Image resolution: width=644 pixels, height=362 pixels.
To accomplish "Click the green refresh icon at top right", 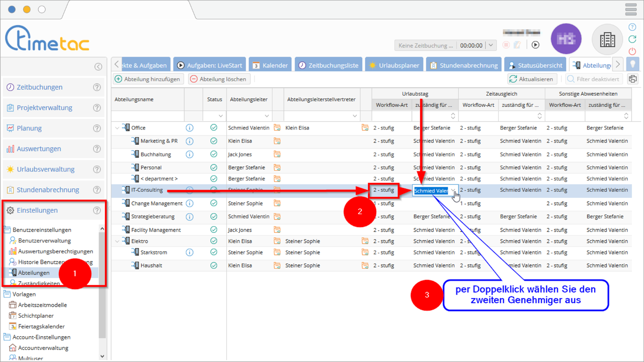I will (x=632, y=39).
